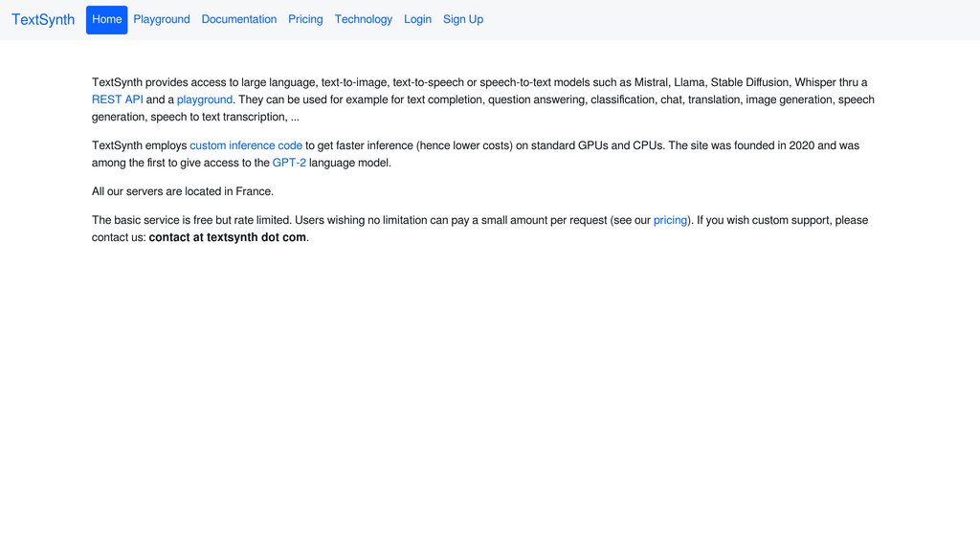Click the TextSynth brand logo

(x=43, y=20)
